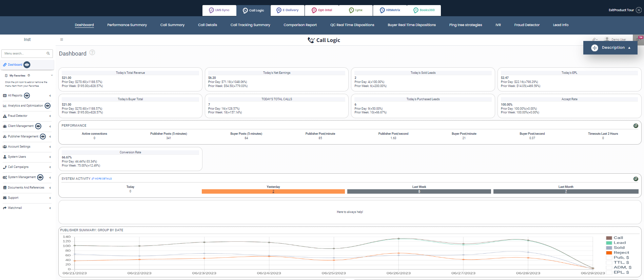
Task: Click the Exit Product Tour close icon
Action: coord(639,10)
